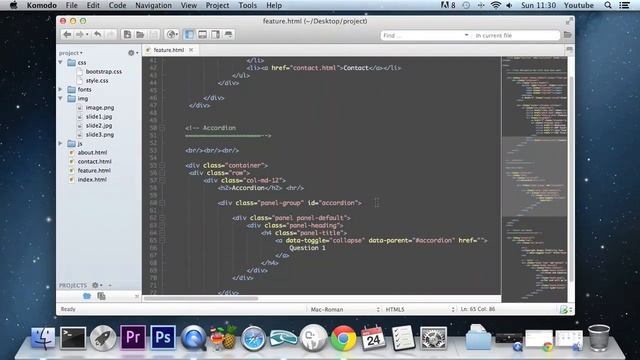
Task: Click the Find input field
Action: click(422, 36)
